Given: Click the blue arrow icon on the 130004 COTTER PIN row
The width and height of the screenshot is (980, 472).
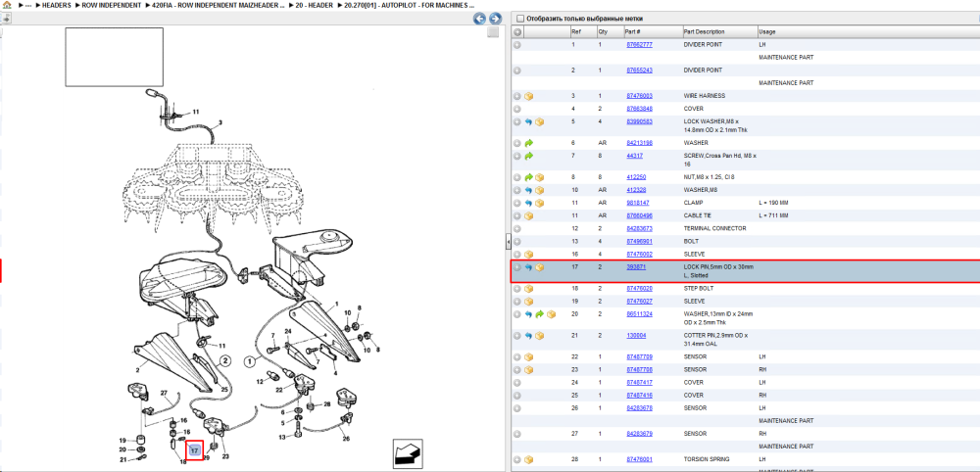Looking at the screenshot, I should click(528, 336).
